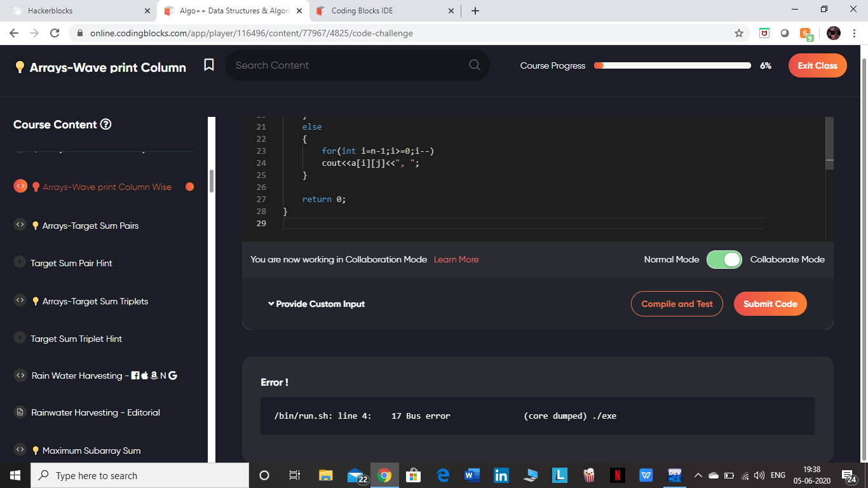
Task: Click play icon for Target Sum Triplet Hint
Action: pos(20,337)
